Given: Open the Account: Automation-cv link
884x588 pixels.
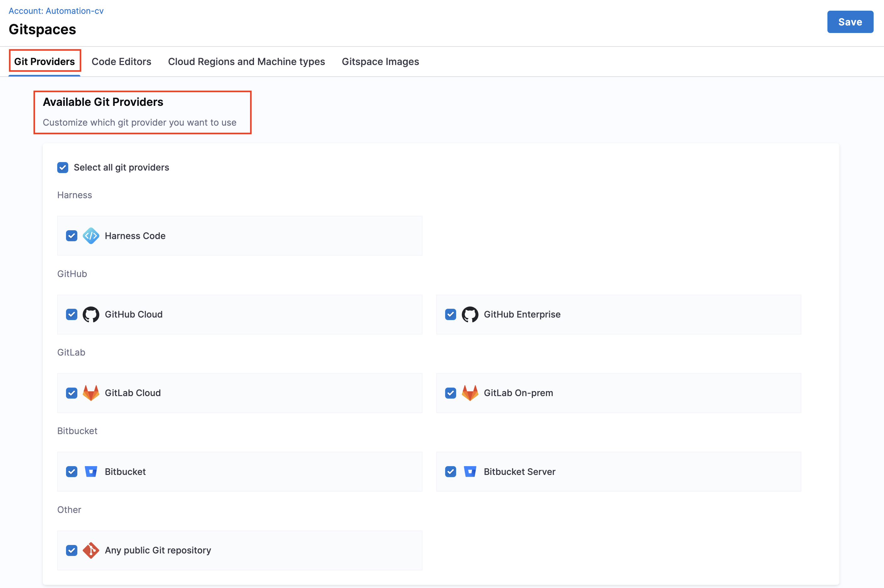Looking at the screenshot, I should click(56, 11).
